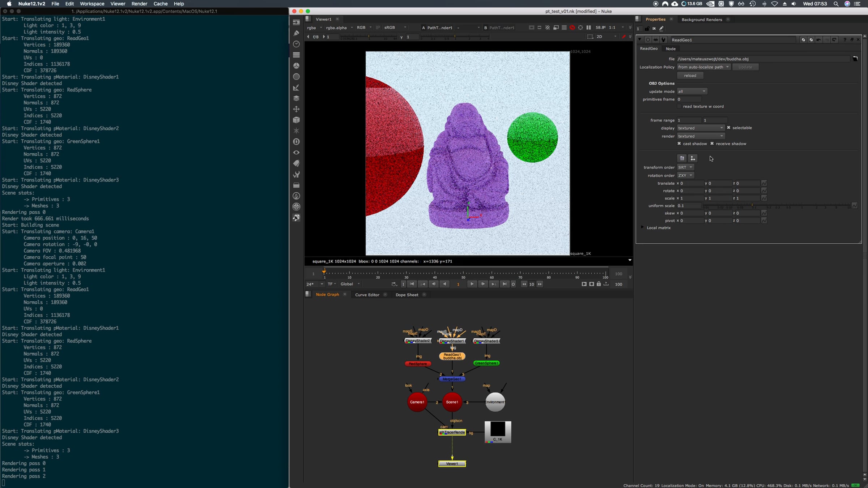Open the sRGB viewer process dropdown

click(x=394, y=27)
